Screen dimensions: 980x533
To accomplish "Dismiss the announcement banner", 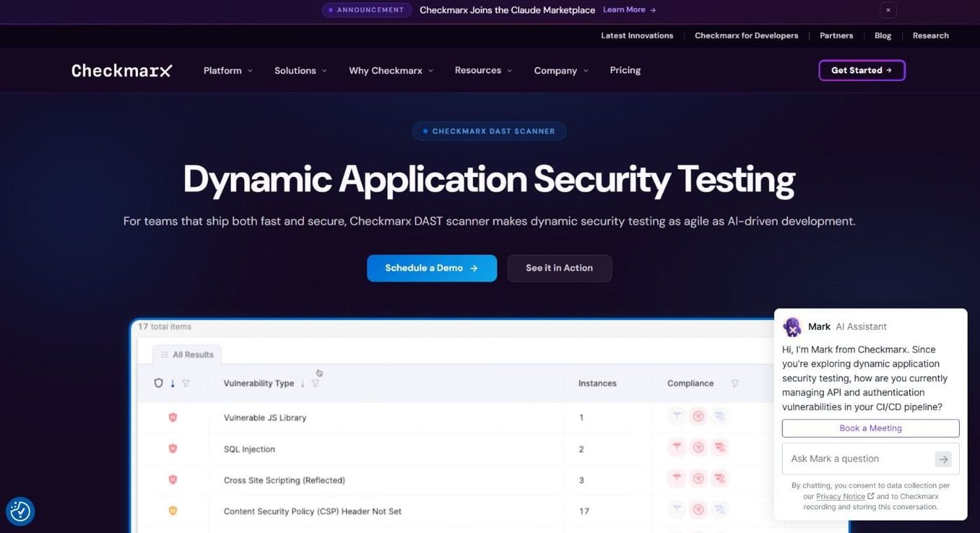I will pyautogui.click(x=888, y=10).
